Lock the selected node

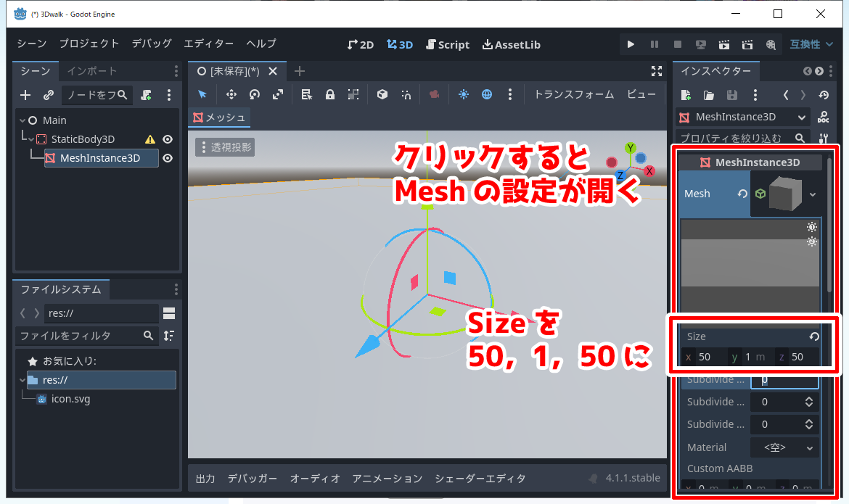pyautogui.click(x=329, y=94)
